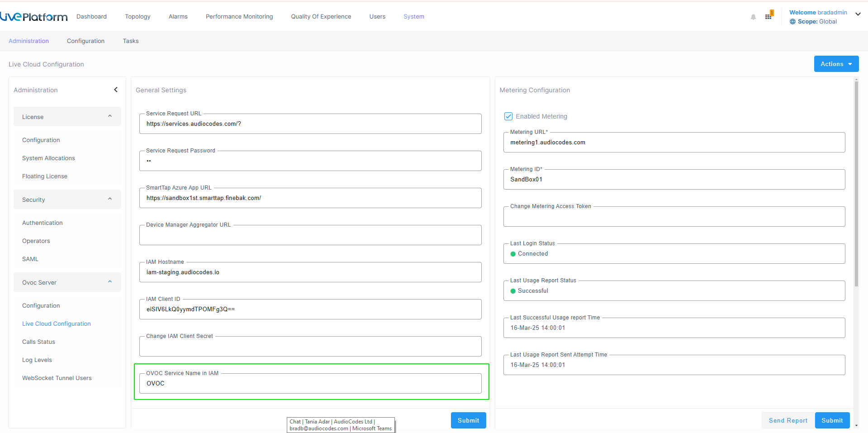Click the LivePlatform logo
This screenshot has width=868, height=433.
tap(34, 17)
